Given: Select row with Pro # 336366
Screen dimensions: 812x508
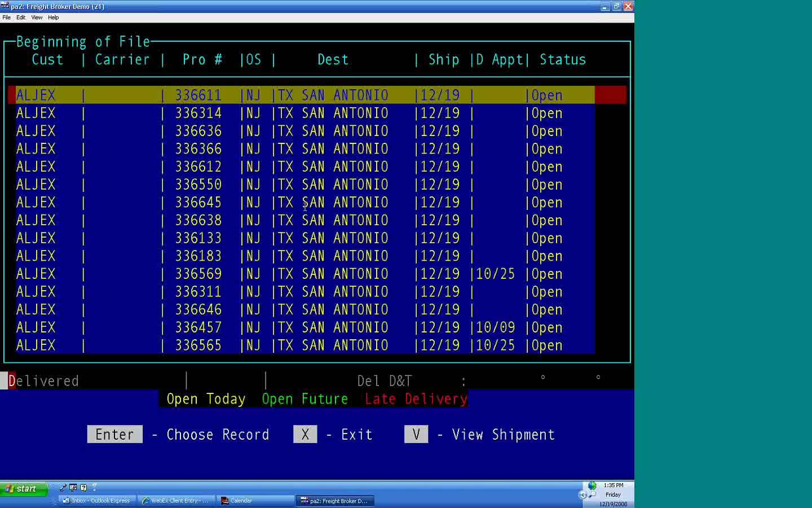Looking at the screenshot, I should pos(305,149).
